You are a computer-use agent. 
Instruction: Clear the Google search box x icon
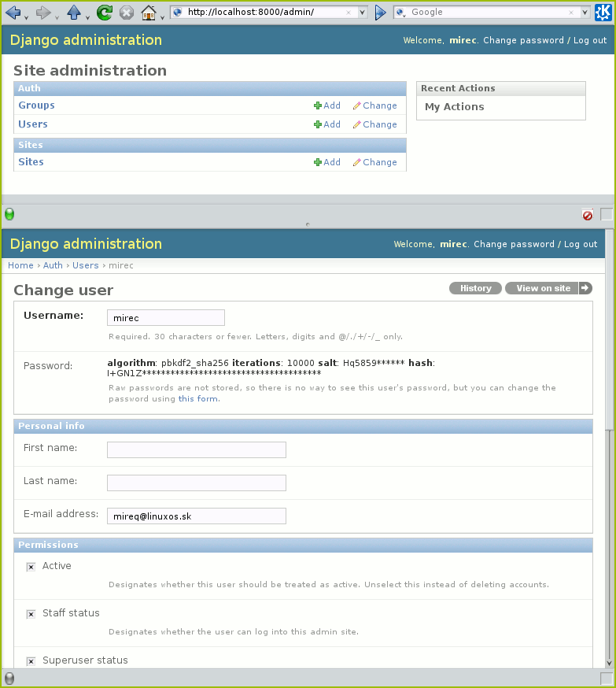point(571,13)
